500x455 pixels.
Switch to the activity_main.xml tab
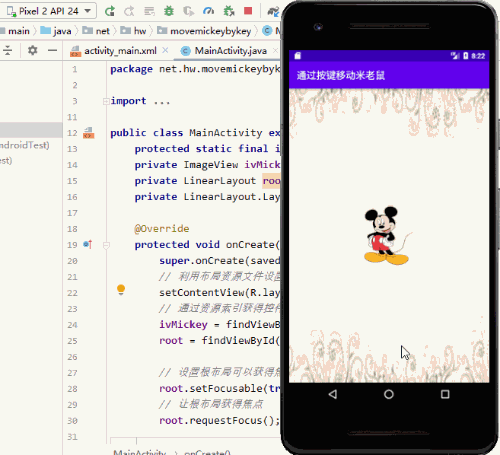(x=120, y=51)
